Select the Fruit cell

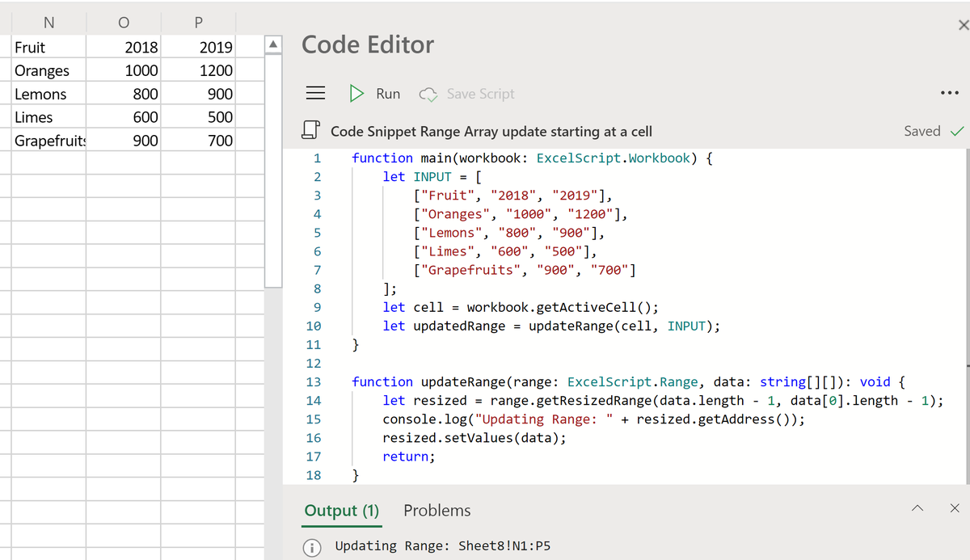[48, 47]
